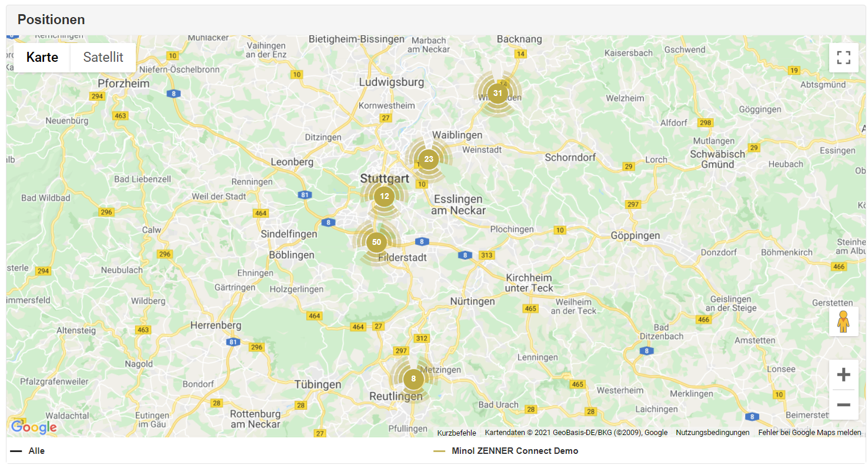Click the cluster marker labeled 8
The height and width of the screenshot is (468, 868).
tap(413, 379)
